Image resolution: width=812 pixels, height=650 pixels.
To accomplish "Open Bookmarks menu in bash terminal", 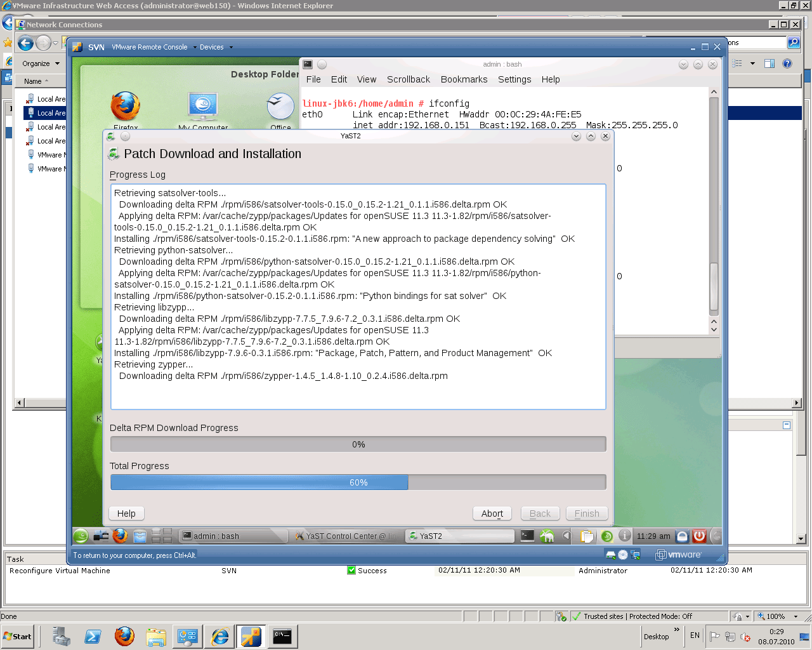I will coord(464,79).
